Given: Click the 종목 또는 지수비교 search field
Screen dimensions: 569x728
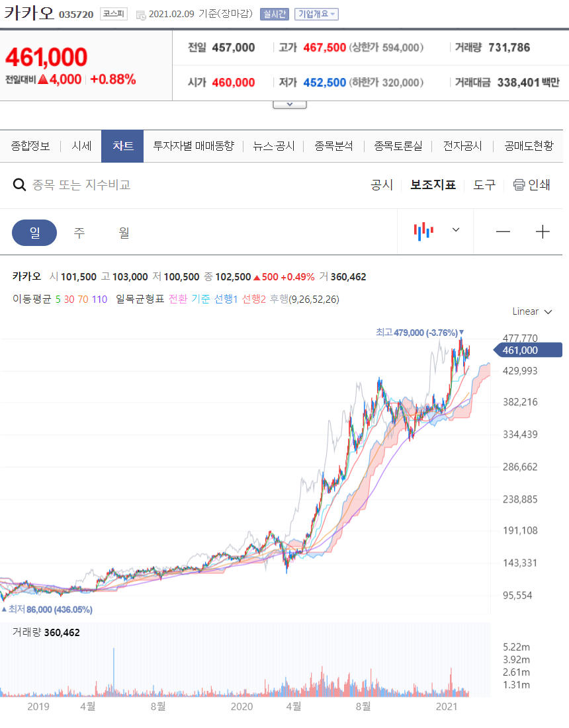Looking at the screenshot, I should pyautogui.click(x=81, y=184).
